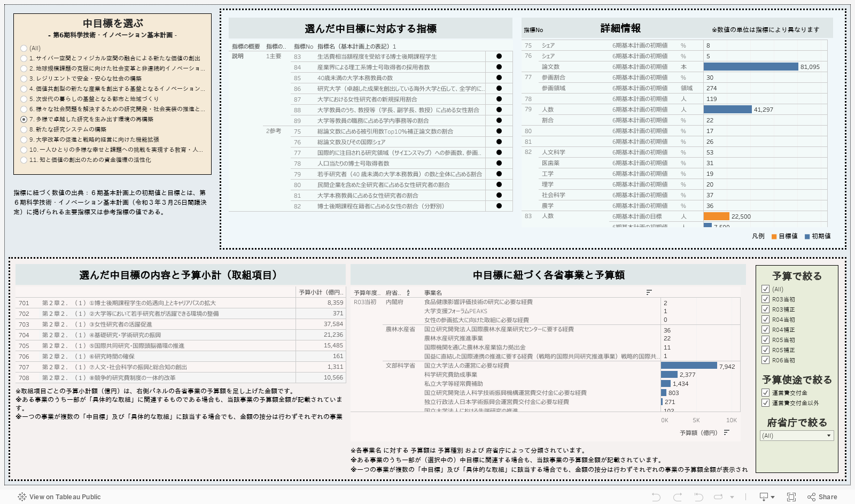Enter full screen mode via toolbar icon
Screen dimensions: 855x504
[x=791, y=497]
